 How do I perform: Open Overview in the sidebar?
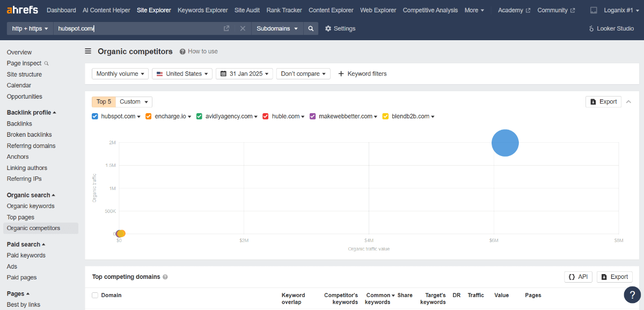tap(19, 52)
